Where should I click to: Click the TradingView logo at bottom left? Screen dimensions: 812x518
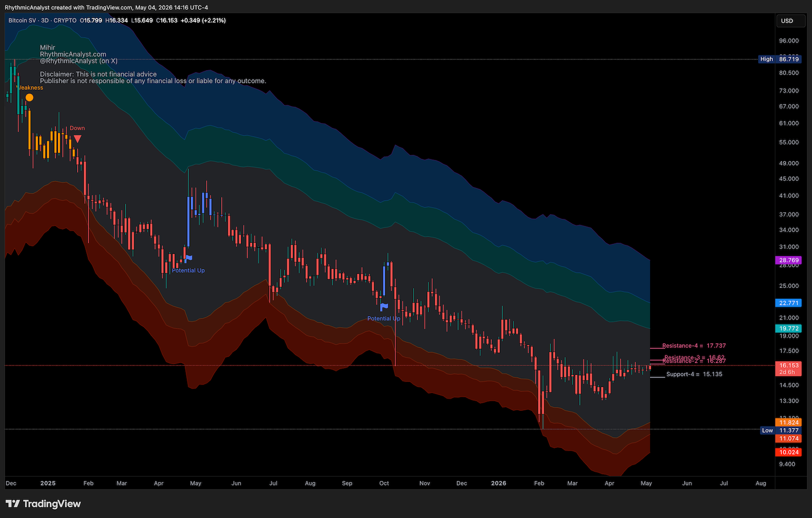[43, 504]
